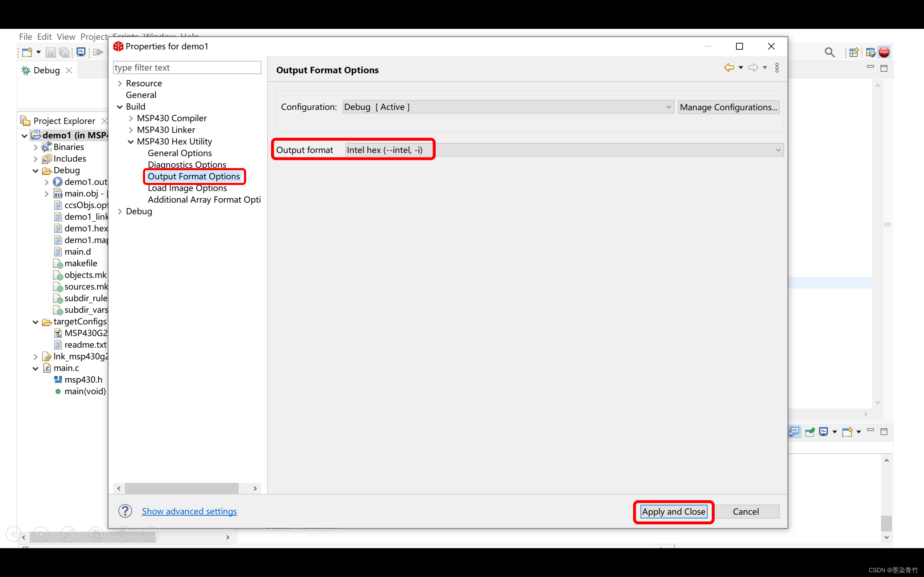Collapse the Build tree node
The width and height of the screenshot is (924, 577).
coord(120,106)
